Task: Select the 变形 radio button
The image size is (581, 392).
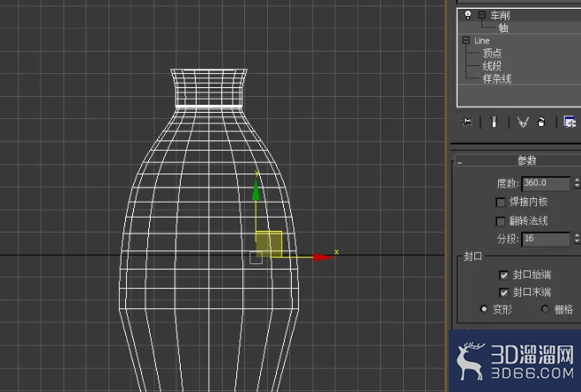Action: [x=483, y=308]
